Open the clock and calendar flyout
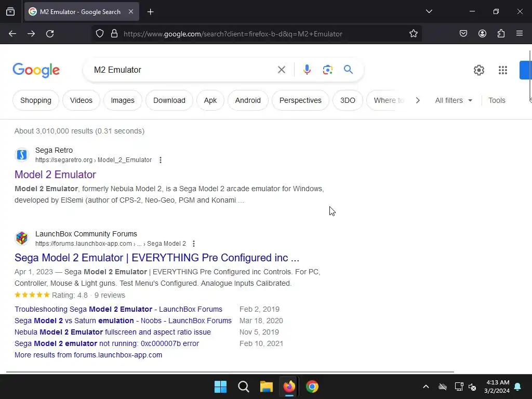This screenshot has height=399, width=532. click(497, 387)
